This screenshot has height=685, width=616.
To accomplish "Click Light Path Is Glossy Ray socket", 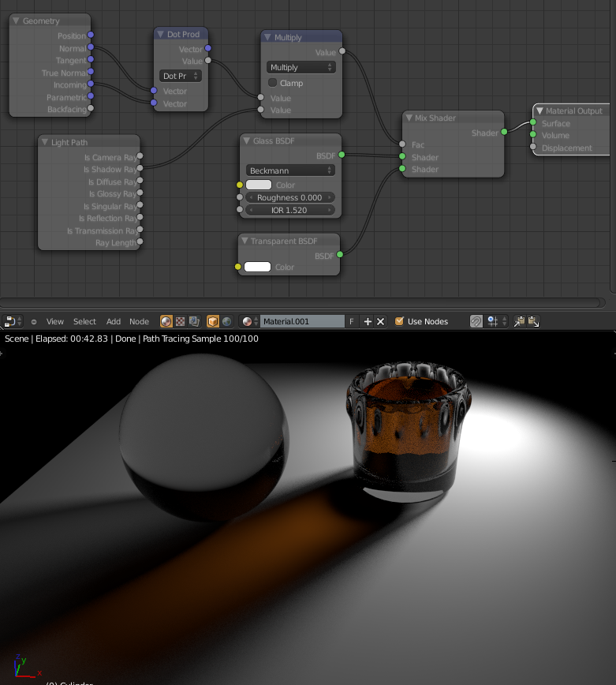I will coord(140,193).
